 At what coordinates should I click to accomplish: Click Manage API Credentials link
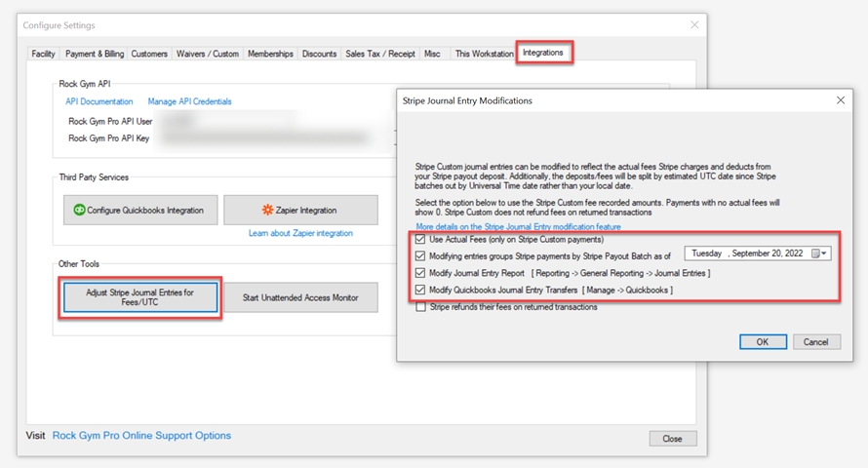tap(189, 101)
